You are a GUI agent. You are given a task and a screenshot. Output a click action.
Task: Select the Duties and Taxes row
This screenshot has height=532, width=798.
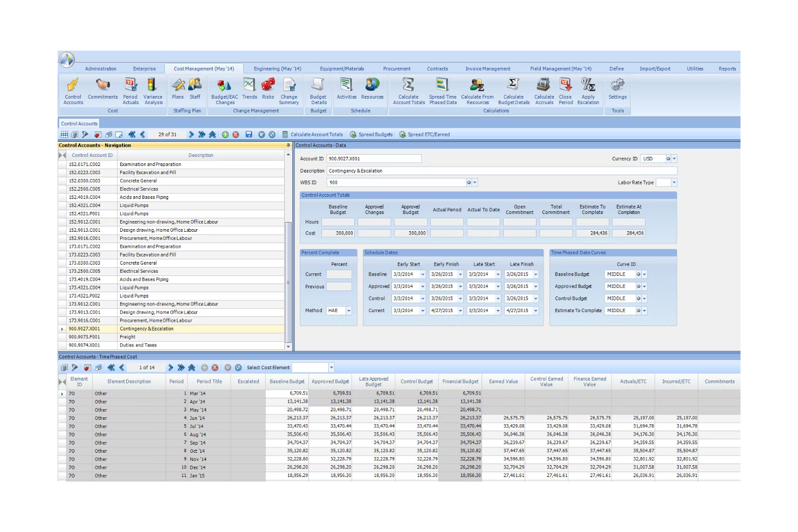(171, 346)
